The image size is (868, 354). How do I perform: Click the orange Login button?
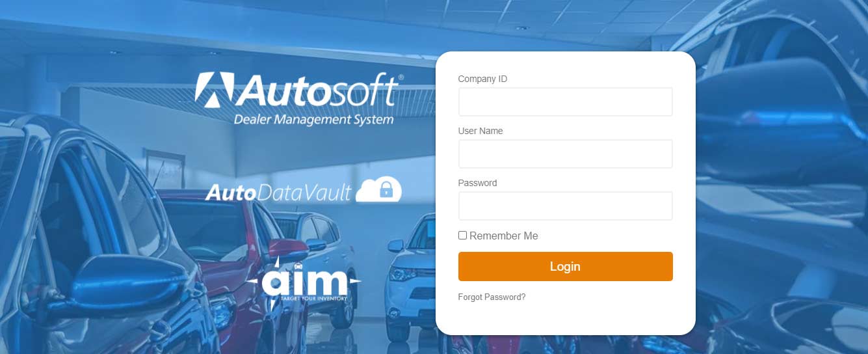click(565, 267)
